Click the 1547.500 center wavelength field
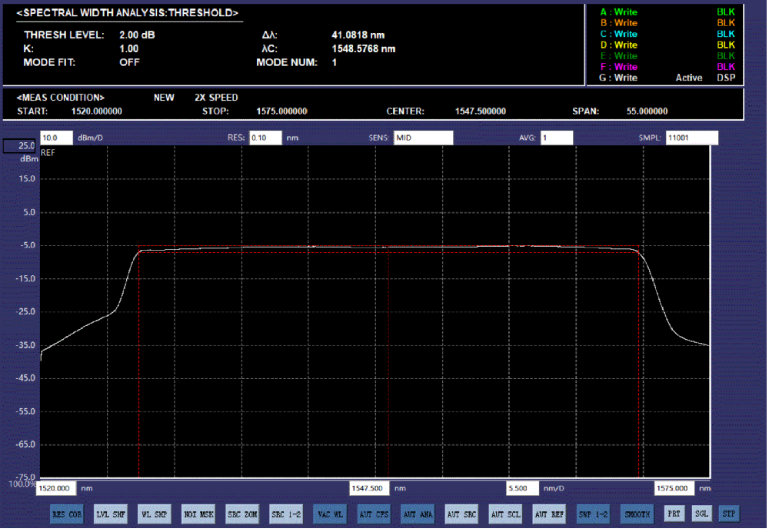The height and width of the screenshot is (532, 769). click(370, 488)
